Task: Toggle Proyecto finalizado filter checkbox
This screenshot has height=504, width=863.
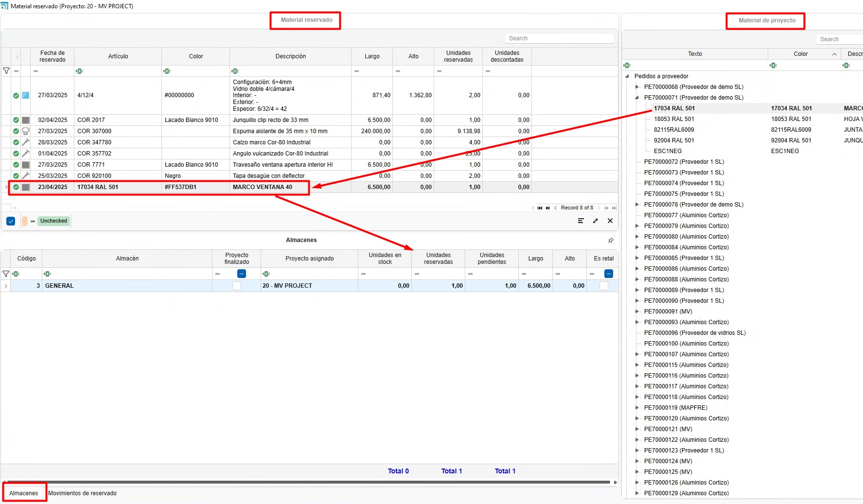Action: point(242,274)
